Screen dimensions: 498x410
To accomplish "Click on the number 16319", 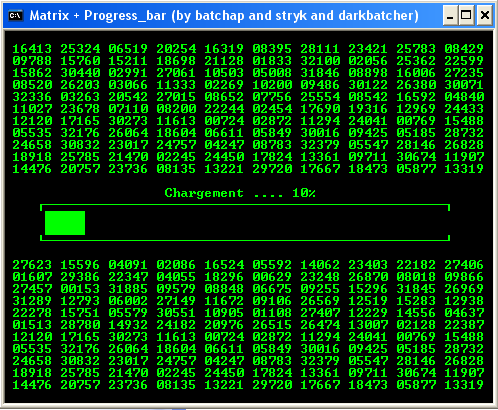I will 224,49.
